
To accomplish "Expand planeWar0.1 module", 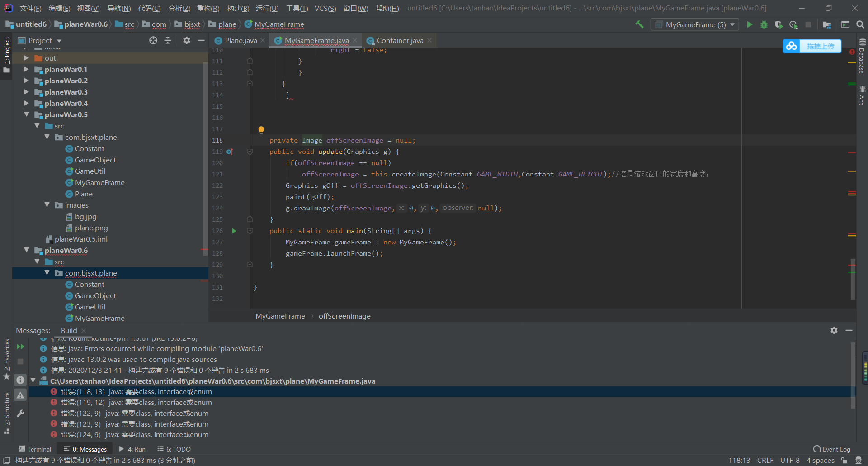I will pyautogui.click(x=26, y=69).
